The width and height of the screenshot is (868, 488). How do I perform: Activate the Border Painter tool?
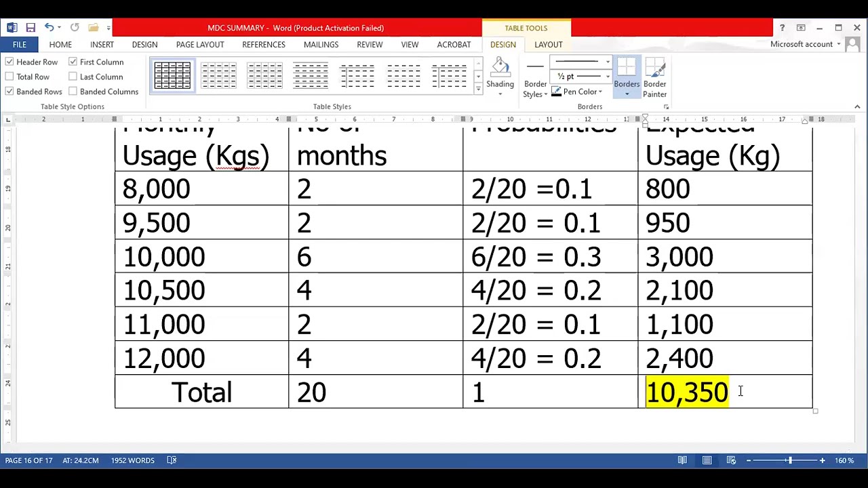coord(655,77)
